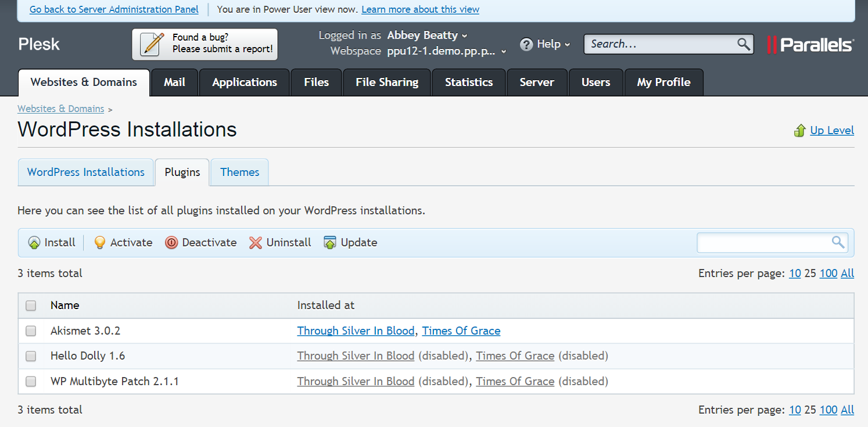Toggle the select-all checkbox in header
The image size is (868, 427).
pos(31,306)
